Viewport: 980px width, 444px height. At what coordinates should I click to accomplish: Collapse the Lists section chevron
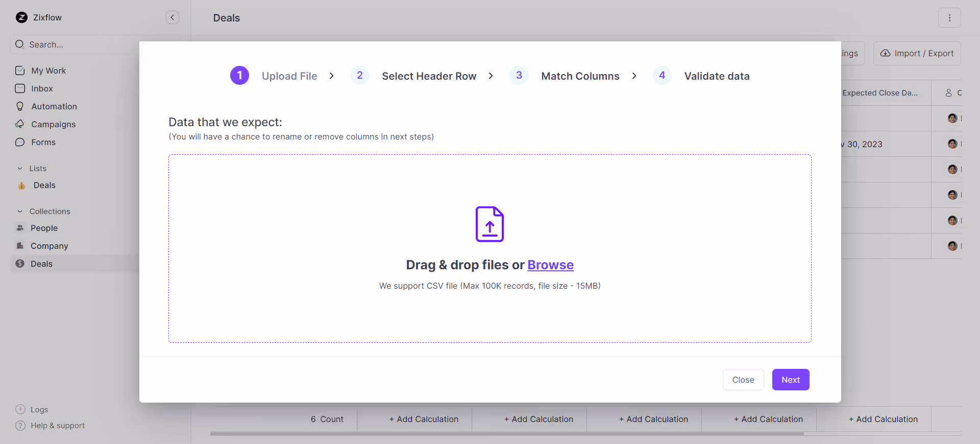click(20, 169)
